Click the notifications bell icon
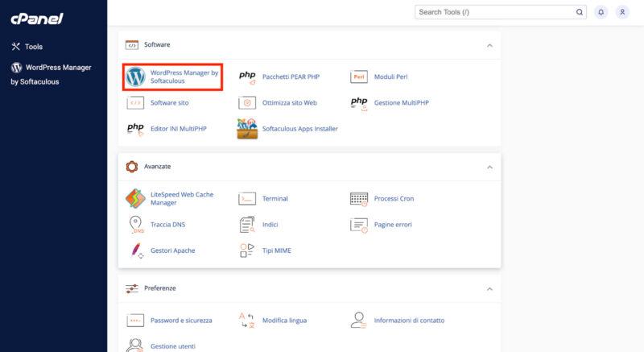644x352 pixels. click(x=601, y=12)
